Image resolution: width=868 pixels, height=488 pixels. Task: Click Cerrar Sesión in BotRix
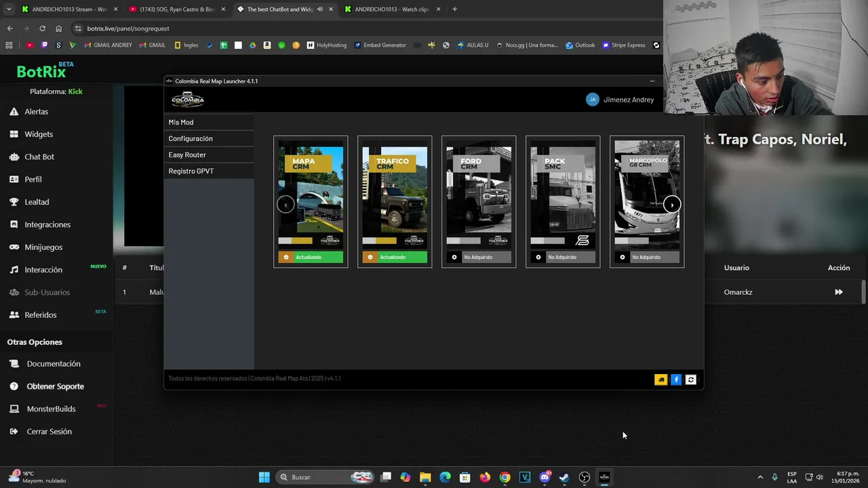point(49,432)
